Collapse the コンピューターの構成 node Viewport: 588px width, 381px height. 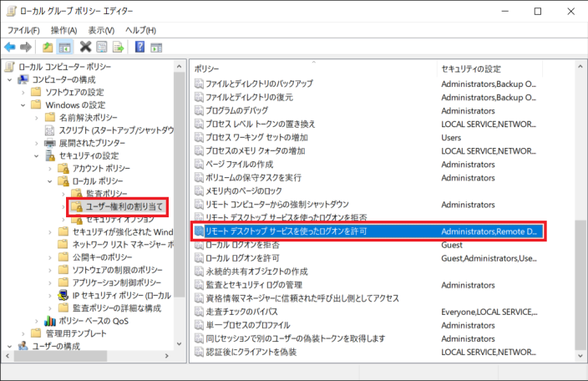pyautogui.click(x=10, y=80)
